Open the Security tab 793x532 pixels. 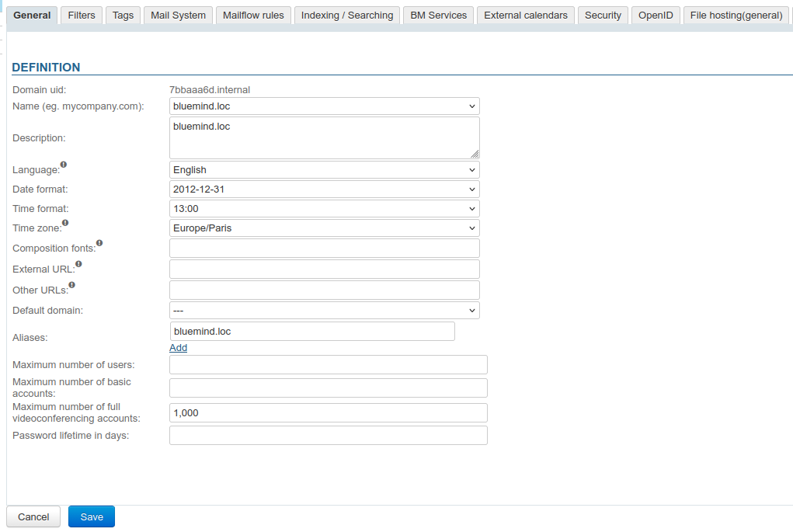[603, 16]
